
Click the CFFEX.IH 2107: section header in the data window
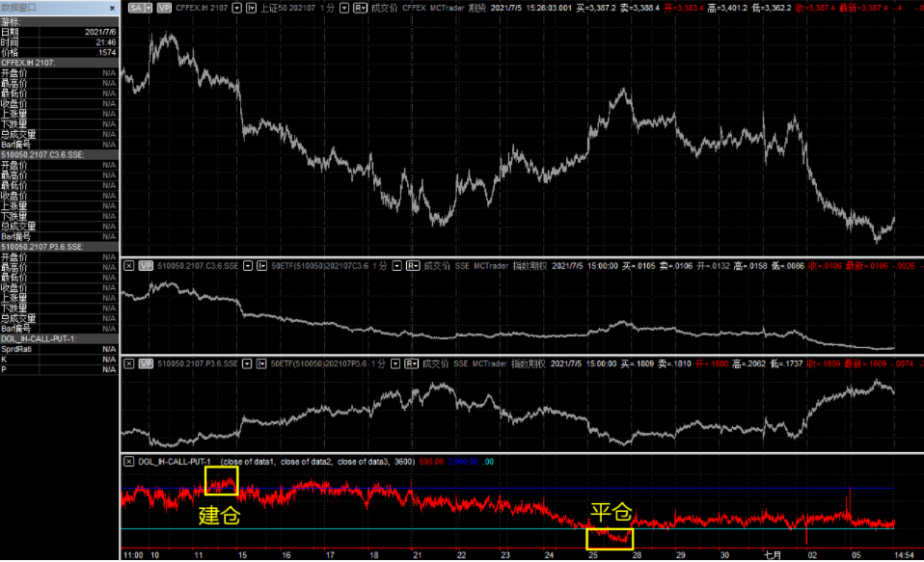click(59, 63)
